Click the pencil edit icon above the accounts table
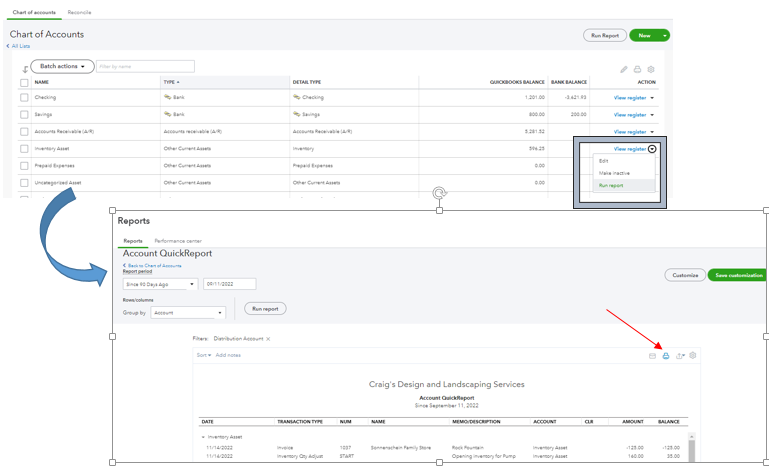Image resolution: width=769 pixels, height=466 pixels. point(624,69)
